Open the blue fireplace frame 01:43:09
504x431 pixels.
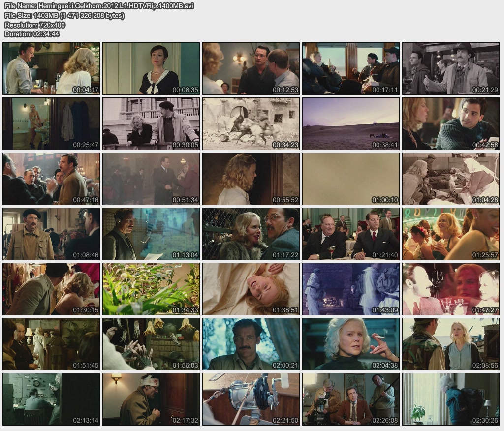point(351,289)
